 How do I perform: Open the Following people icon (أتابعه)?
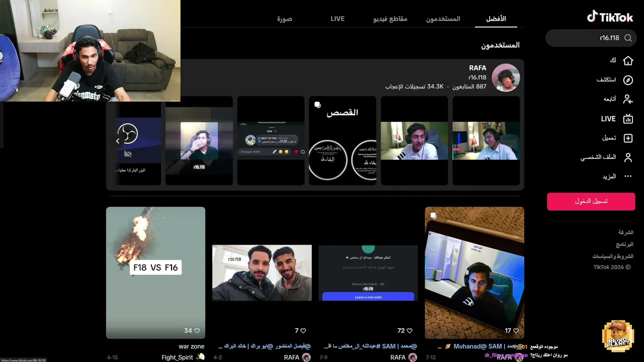pos(628,99)
